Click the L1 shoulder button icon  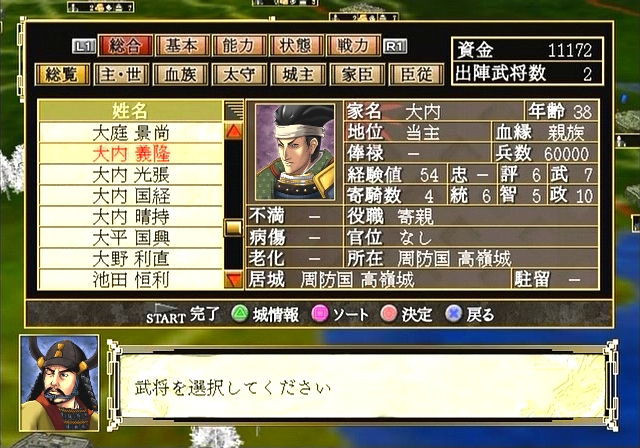click(x=84, y=46)
